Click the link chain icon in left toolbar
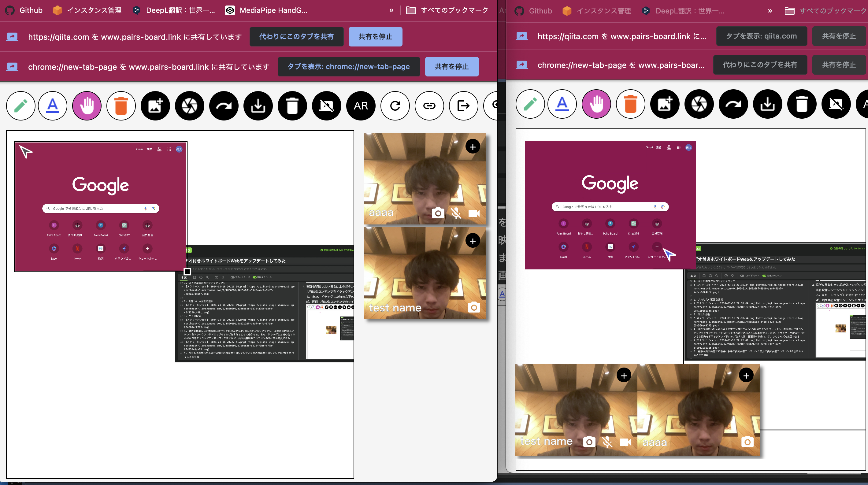This screenshot has height=485, width=868. pyautogui.click(x=429, y=106)
